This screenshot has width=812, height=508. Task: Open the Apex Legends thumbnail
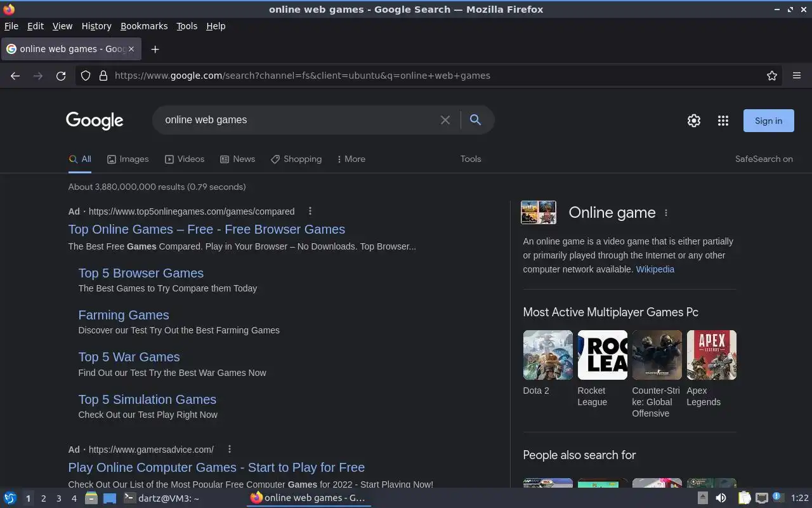click(711, 355)
